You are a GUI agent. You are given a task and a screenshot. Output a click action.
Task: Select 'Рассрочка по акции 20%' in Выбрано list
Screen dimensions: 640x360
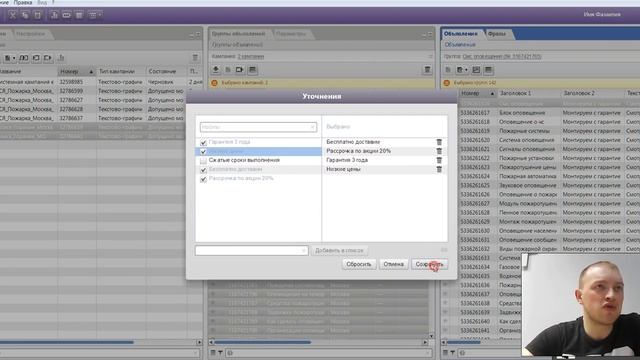coord(384,151)
